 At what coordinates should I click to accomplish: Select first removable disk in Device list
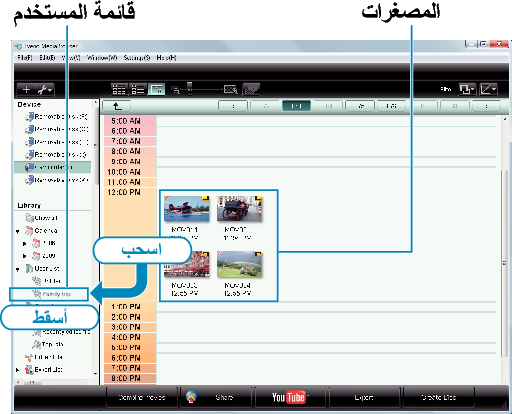coord(56,116)
